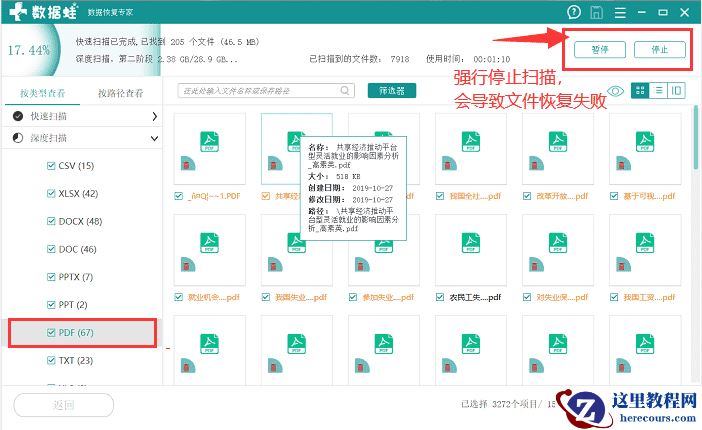Click the magnifier icon in search box
This screenshot has width=702, height=430.
pos(344,90)
